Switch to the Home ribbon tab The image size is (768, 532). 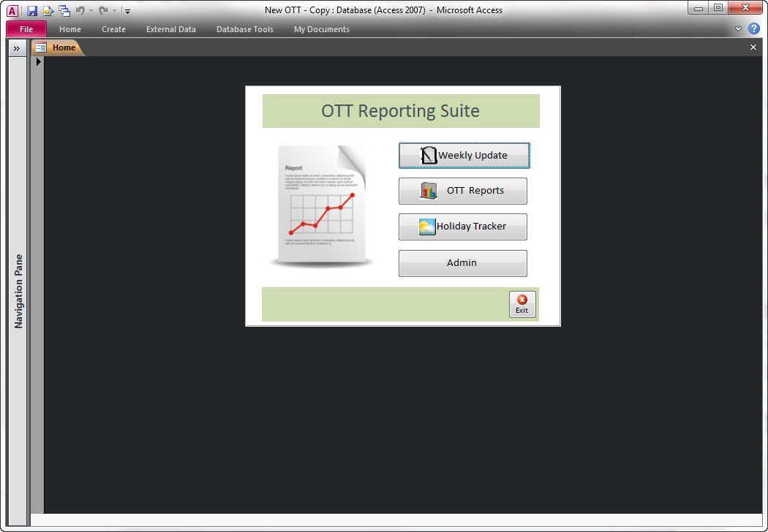[x=70, y=29]
